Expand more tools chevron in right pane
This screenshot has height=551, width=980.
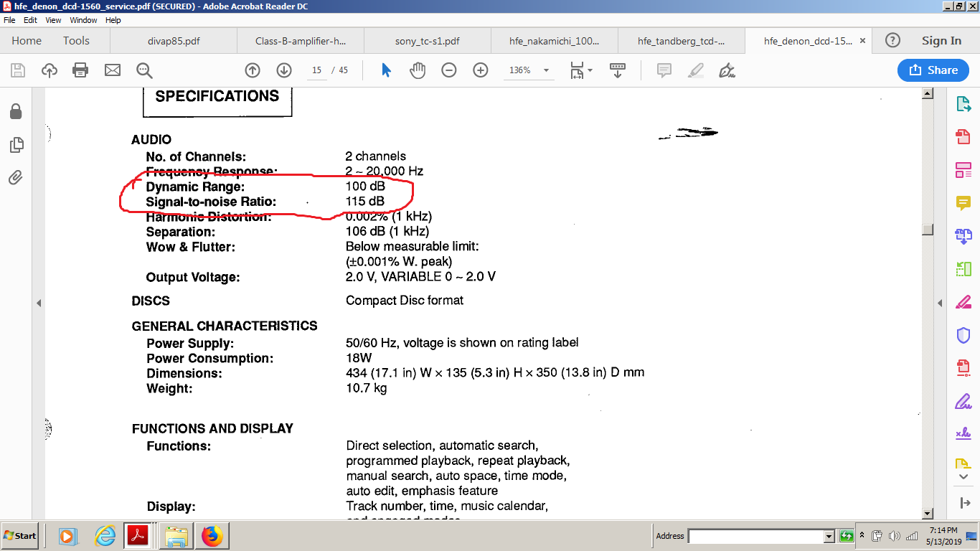[x=963, y=477]
